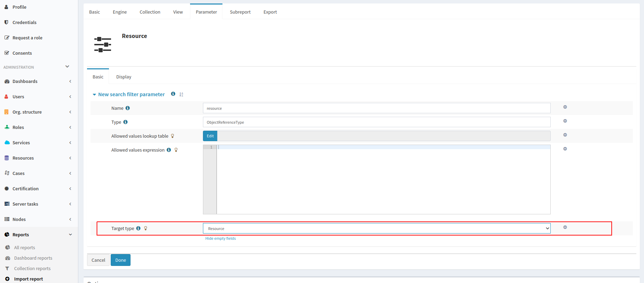This screenshot has height=283, width=644.
Task: Switch to the Collection tab
Action: pyautogui.click(x=150, y=12)
